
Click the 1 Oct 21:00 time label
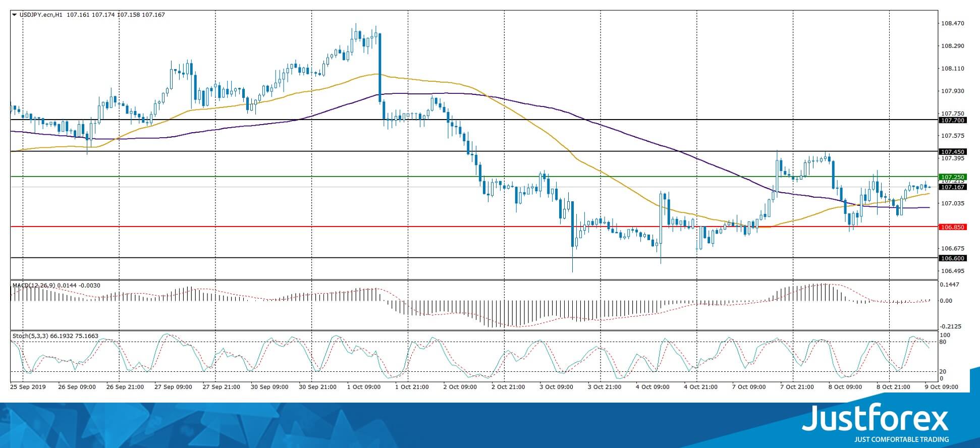point(412,387)
